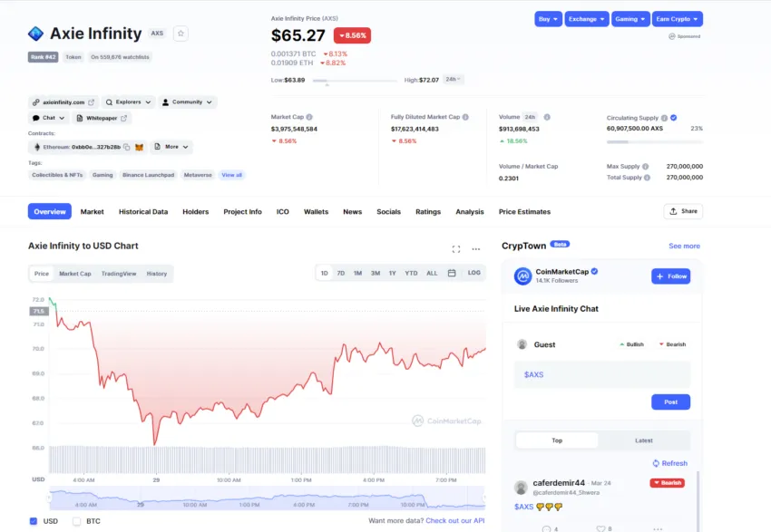Open chart fullscreen mode icon
This screenshot has height=532, width=771.
point(456,249)
